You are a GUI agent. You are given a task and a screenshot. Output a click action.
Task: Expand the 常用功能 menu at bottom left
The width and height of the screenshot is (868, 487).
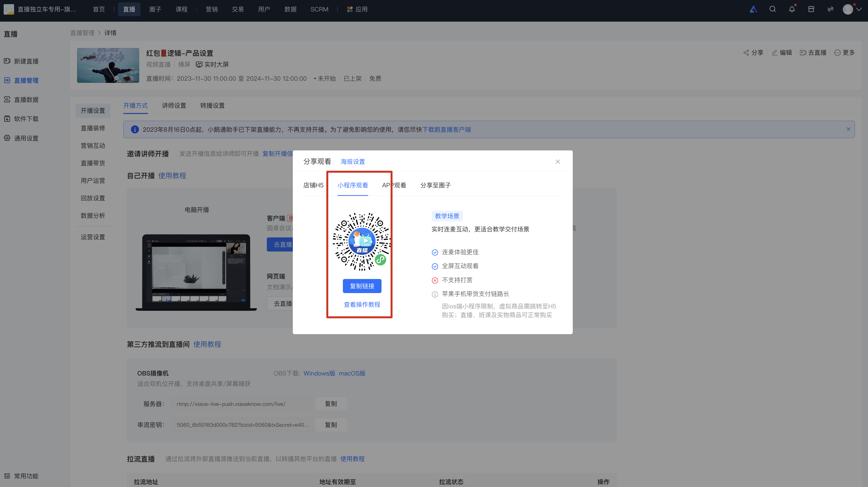(x=22, y=476)
